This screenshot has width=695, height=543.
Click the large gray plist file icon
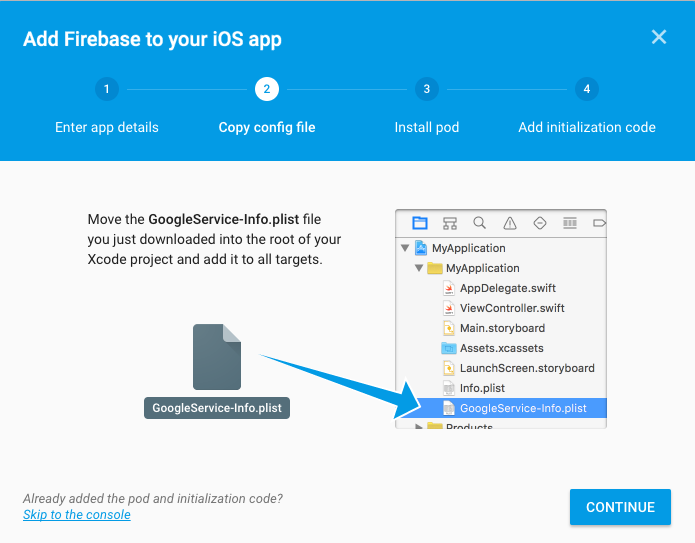[x=217, y=357]
